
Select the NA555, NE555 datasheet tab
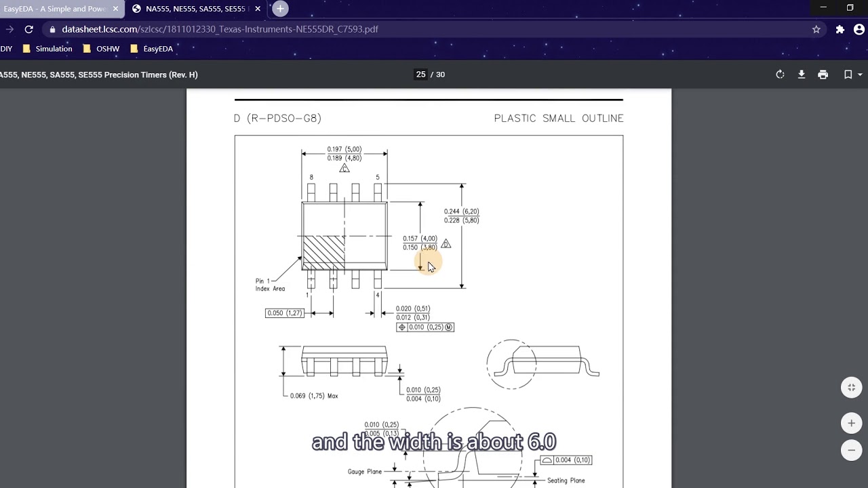[x=196, y=9]
